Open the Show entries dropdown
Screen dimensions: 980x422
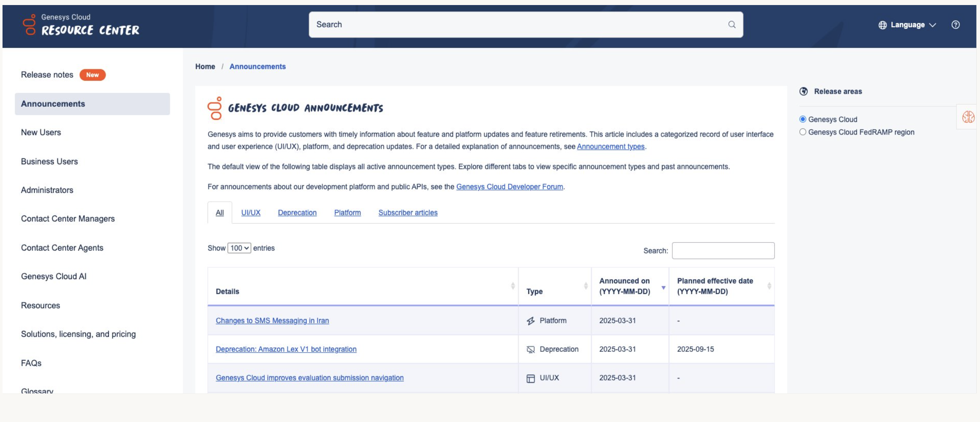[x=239, y=248]
